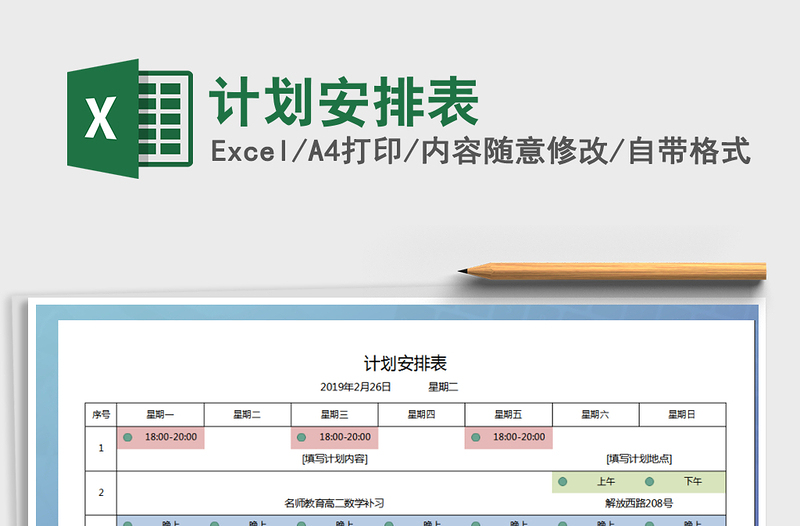The image size is (800, 526).
Task: Select the 序号 header cell
Action: (x=101, y=414)
